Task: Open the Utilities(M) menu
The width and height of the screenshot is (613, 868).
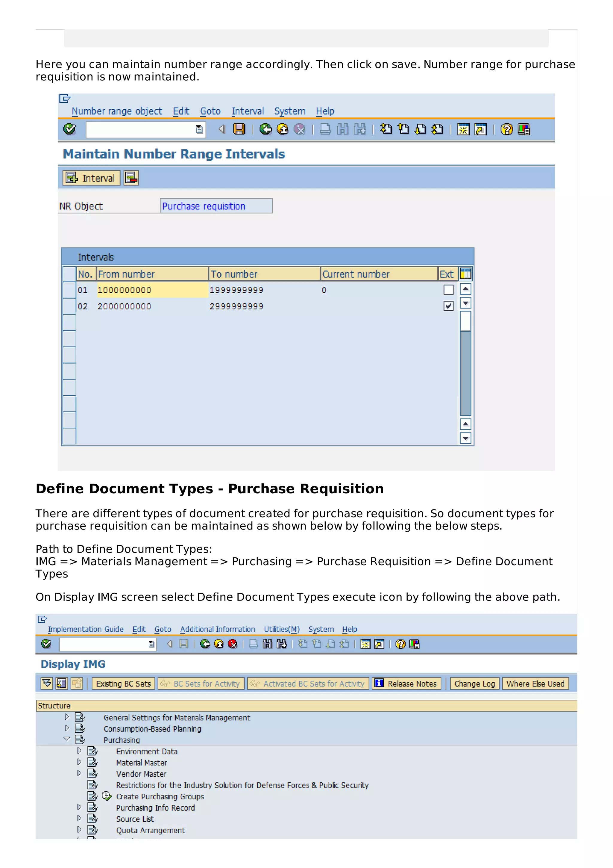Action: [x=282, y=630]
